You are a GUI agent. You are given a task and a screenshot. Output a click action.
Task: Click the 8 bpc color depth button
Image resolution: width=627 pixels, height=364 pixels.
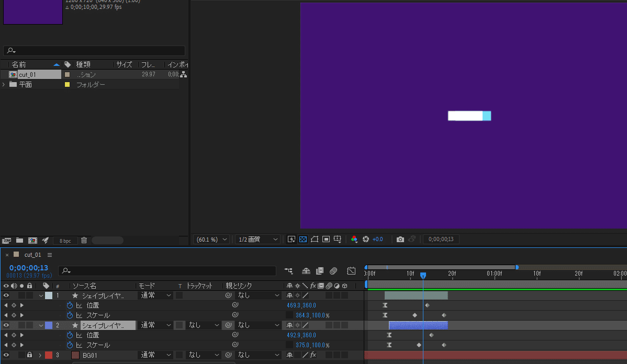[65, 241]
